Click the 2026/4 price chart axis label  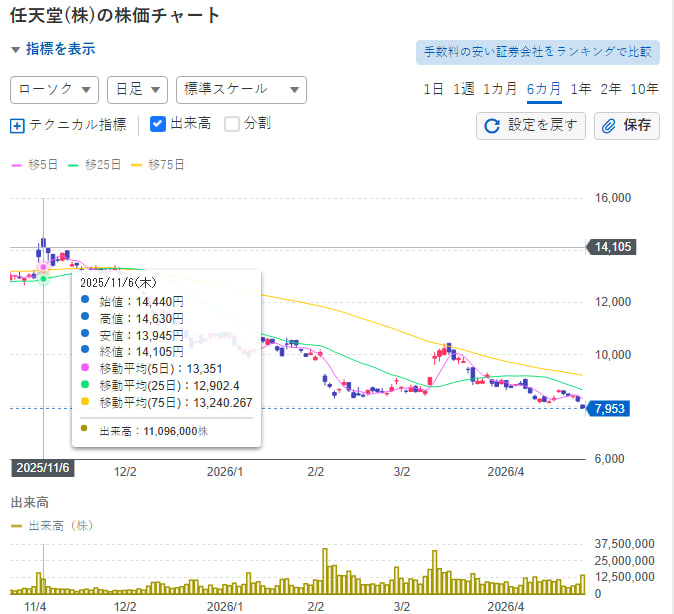point(506,472)
